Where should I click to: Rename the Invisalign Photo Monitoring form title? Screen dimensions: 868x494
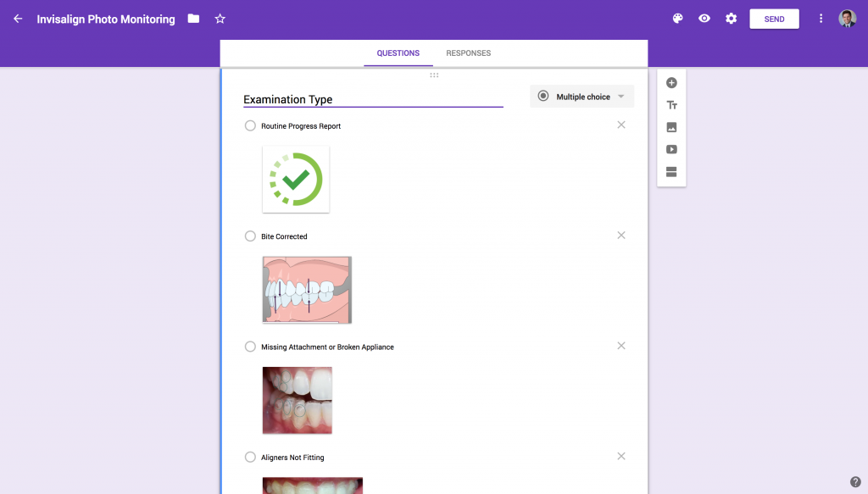coord(106,19)
